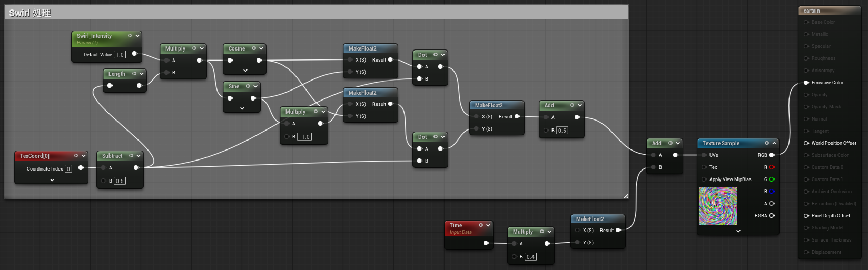
Task: Open the Subtract node header dropdown arrow
Action: (139, 156)
